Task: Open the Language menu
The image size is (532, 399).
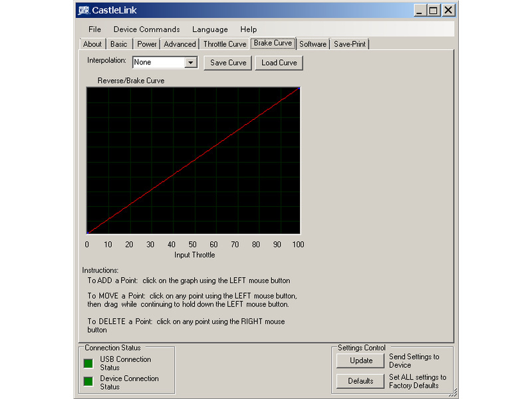Action: (x=210, y=29)
